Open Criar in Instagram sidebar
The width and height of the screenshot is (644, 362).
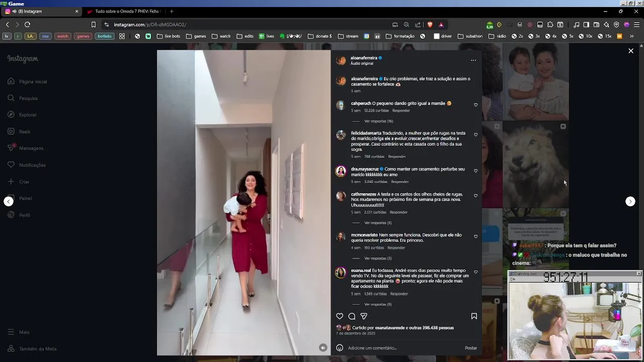click(19, 182)
